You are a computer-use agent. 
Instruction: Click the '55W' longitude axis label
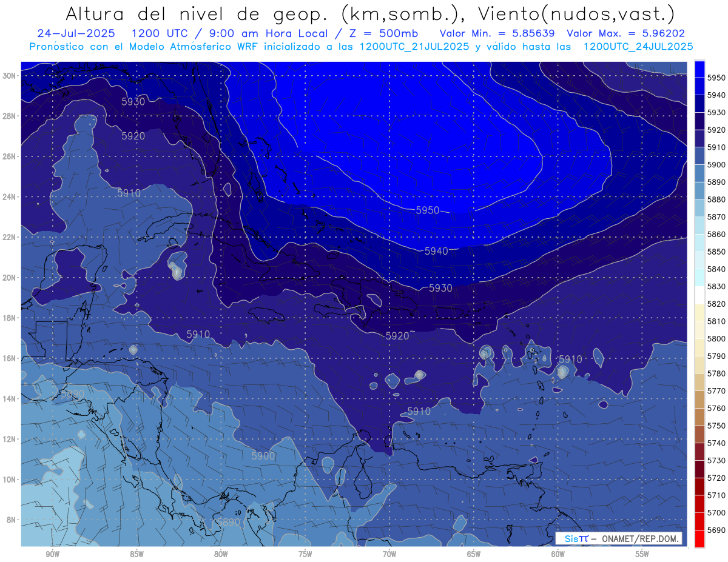[x=642, y=554]
